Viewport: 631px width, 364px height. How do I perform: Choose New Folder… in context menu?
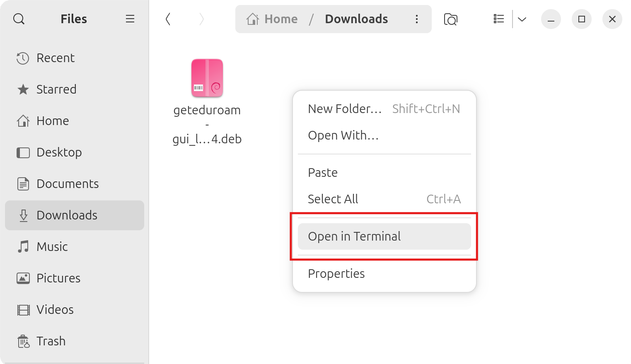(x=345, y=109)
